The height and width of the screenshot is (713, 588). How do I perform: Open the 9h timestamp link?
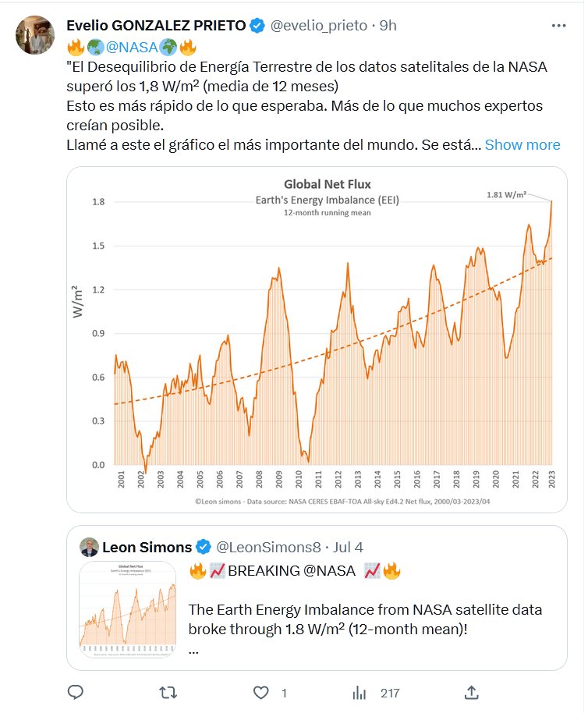click(x=388, y=26)
